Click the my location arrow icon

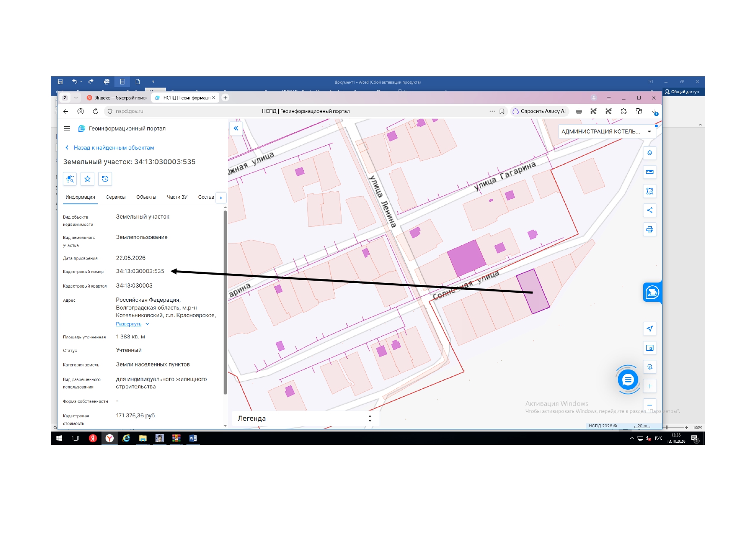(650, 329)
